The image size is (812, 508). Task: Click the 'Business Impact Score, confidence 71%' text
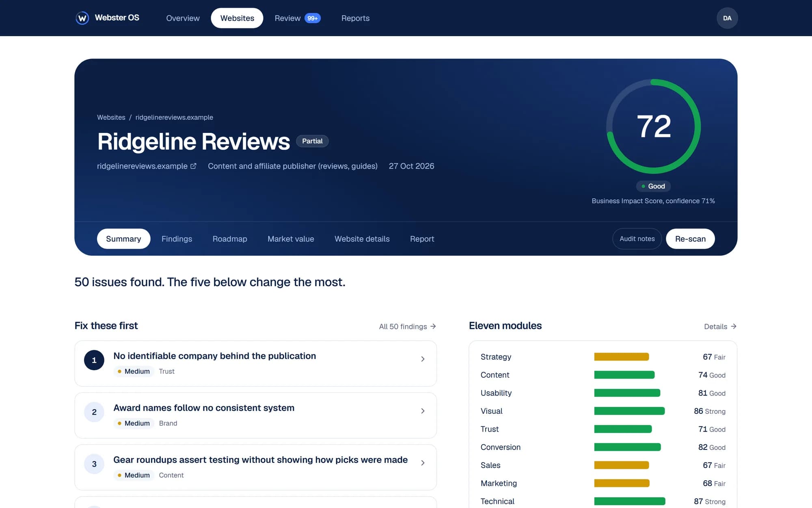pos(653,201)
